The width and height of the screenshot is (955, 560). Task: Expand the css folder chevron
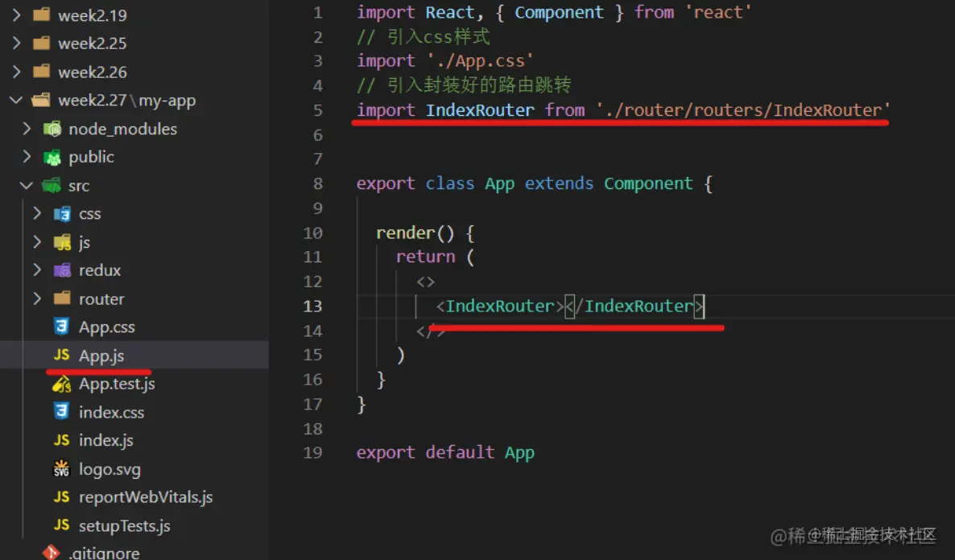tap(37, 213)
